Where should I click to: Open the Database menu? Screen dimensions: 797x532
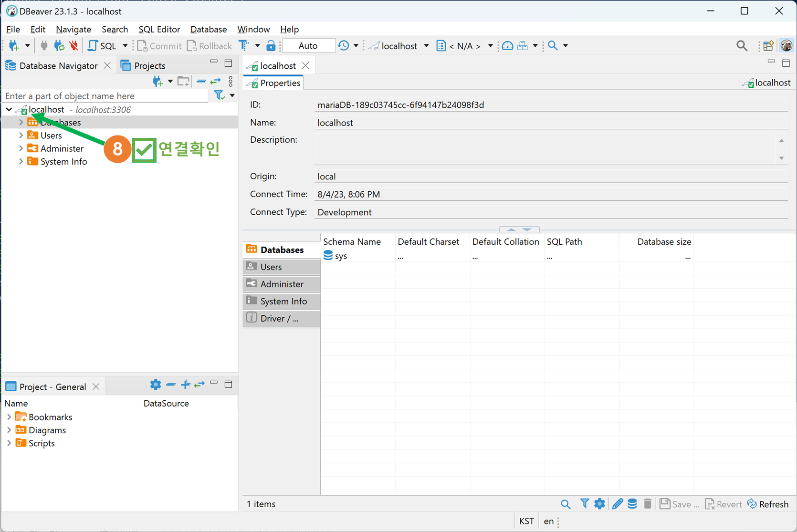coord(209,29)
